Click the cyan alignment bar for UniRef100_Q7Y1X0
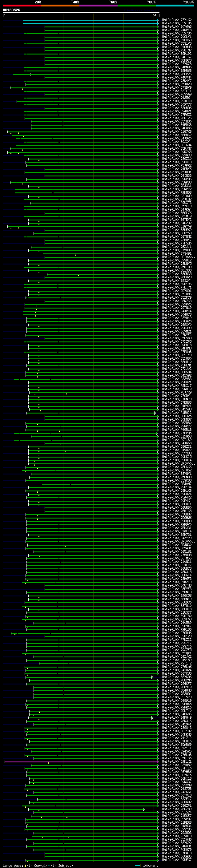Image resolution: width=197 pixels, height=868 pixels. click(90, 20)
